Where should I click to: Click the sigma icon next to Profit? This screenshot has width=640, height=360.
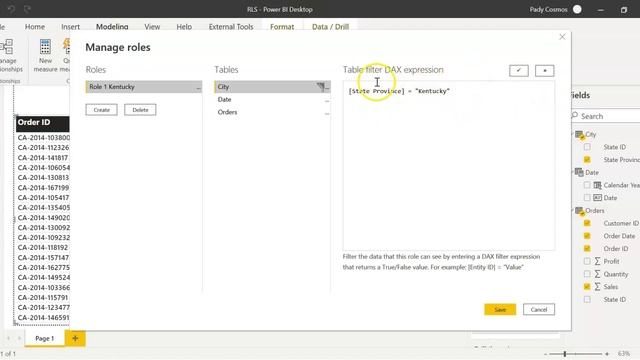pyautogui.click(x=598, y=261)
